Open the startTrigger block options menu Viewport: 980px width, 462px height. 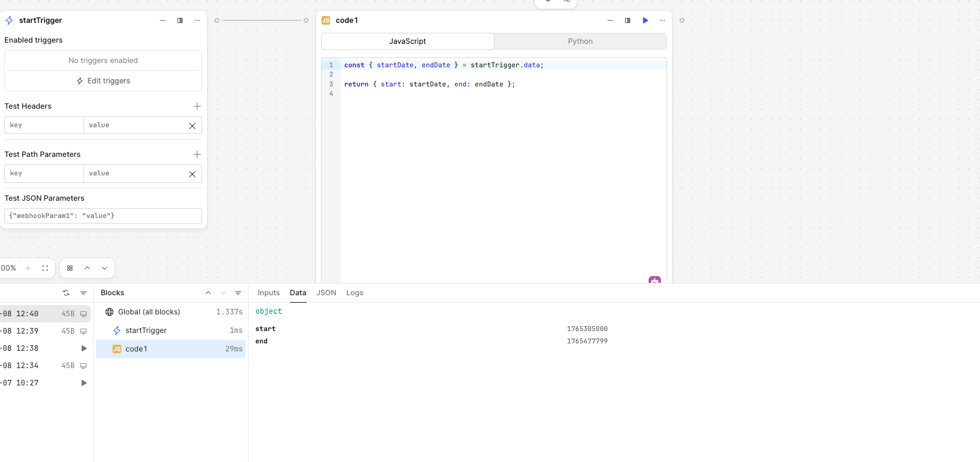pyautogui.click(x=197, y=20)
